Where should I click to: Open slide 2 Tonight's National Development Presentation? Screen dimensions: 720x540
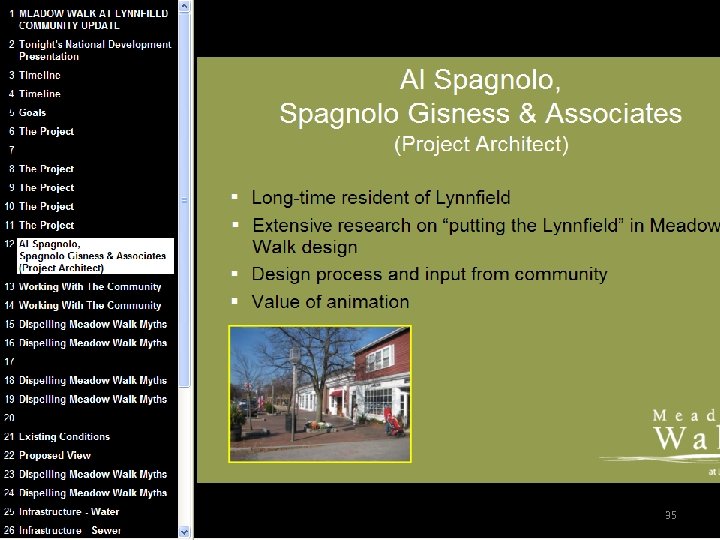[95, 50]
